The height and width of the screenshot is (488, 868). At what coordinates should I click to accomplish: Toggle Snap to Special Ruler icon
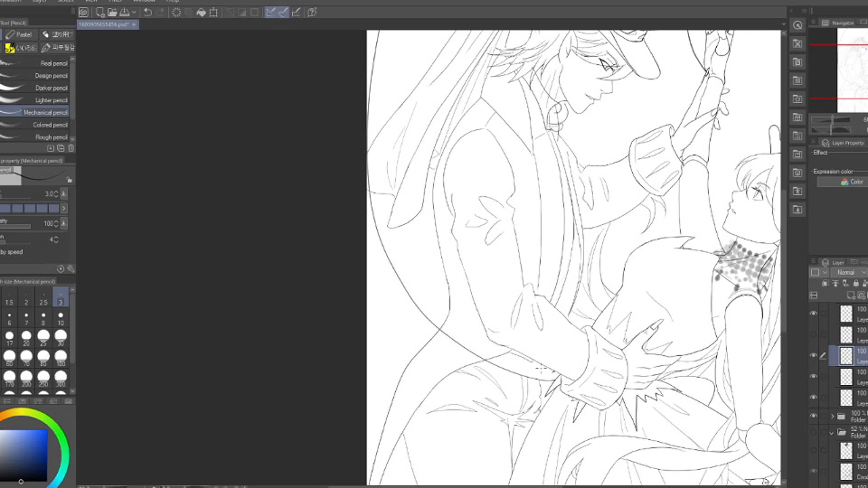[x=283, y=13]
